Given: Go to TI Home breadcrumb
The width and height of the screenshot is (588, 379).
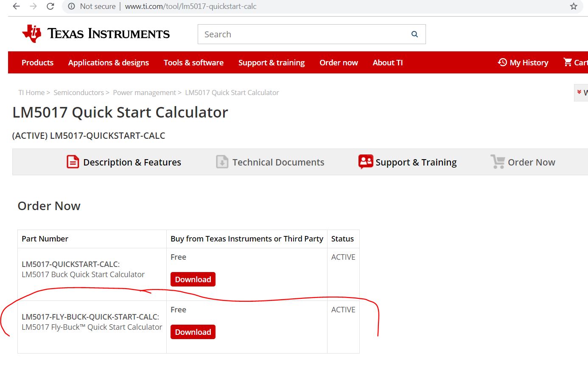Looking at the screenshot, I should click(x=31, y=93).
